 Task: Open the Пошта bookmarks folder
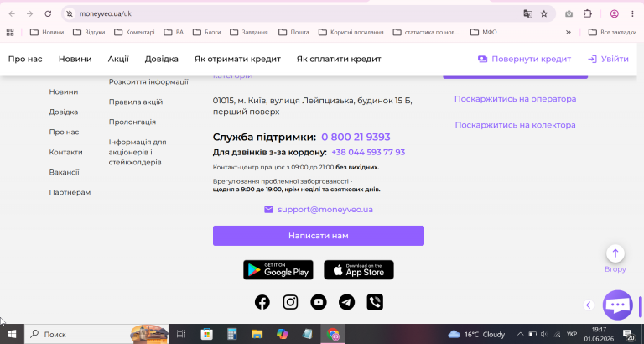(293, 32)
